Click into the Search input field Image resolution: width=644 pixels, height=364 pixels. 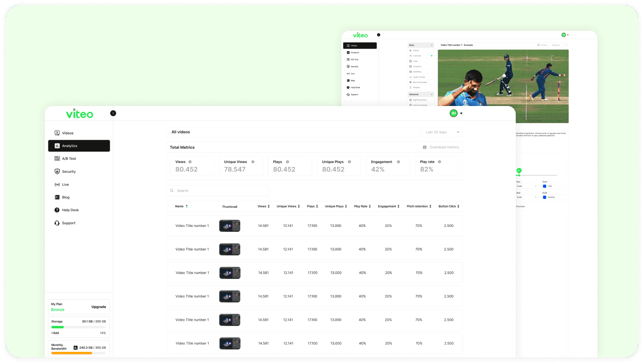(218, 191)
